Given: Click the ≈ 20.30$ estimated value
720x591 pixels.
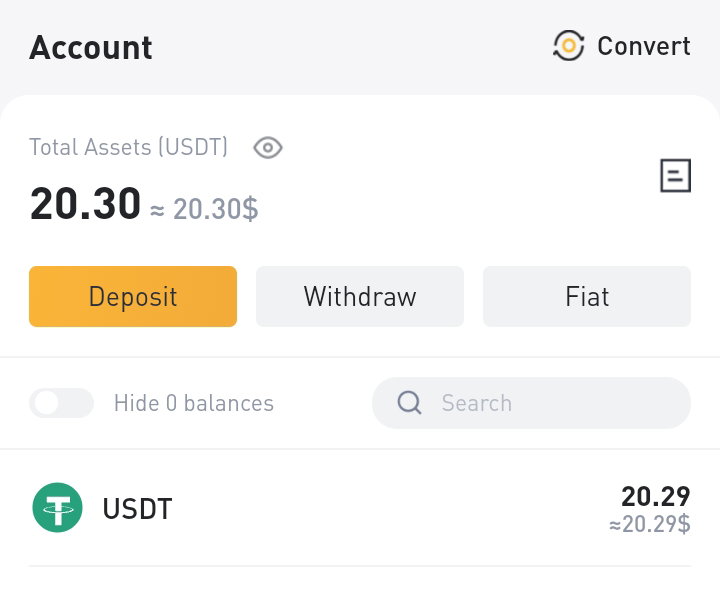Looking at the screenshot, I should point(204,209).
